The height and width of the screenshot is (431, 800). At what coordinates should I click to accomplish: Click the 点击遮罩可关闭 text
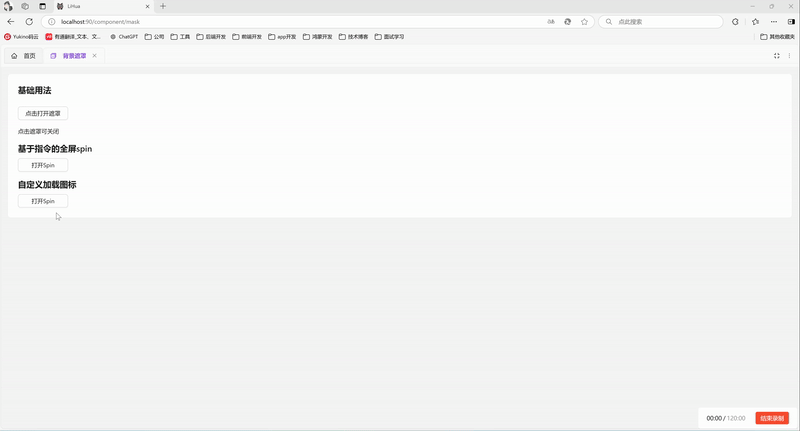pyautogui.click(x=38, y=131)
